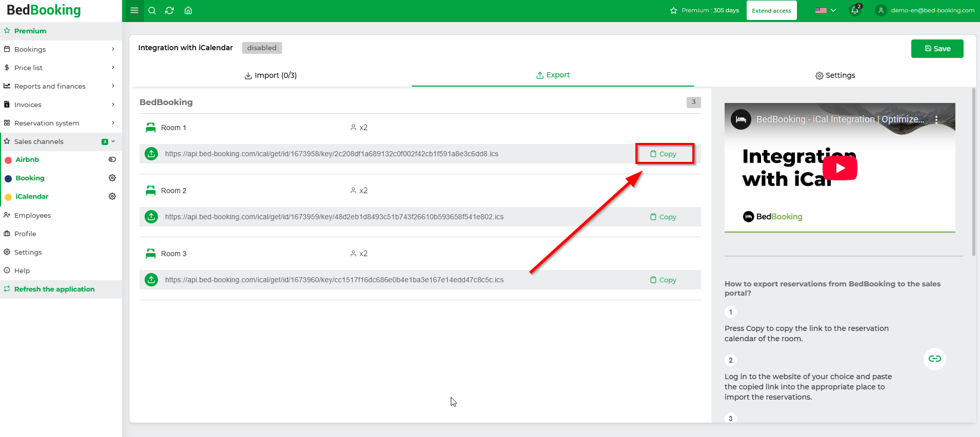Click the BedBooking logo
Screen dimensions: 980x437
point(44,10)
